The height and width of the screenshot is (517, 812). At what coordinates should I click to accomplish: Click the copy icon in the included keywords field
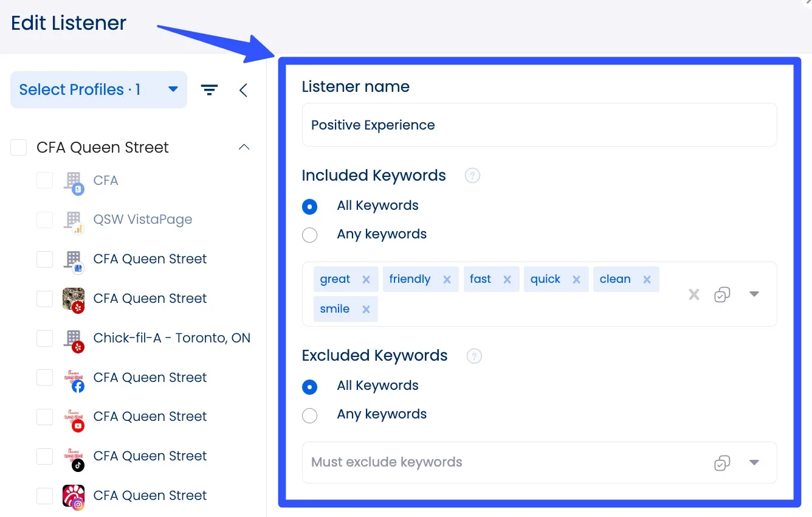722,294
